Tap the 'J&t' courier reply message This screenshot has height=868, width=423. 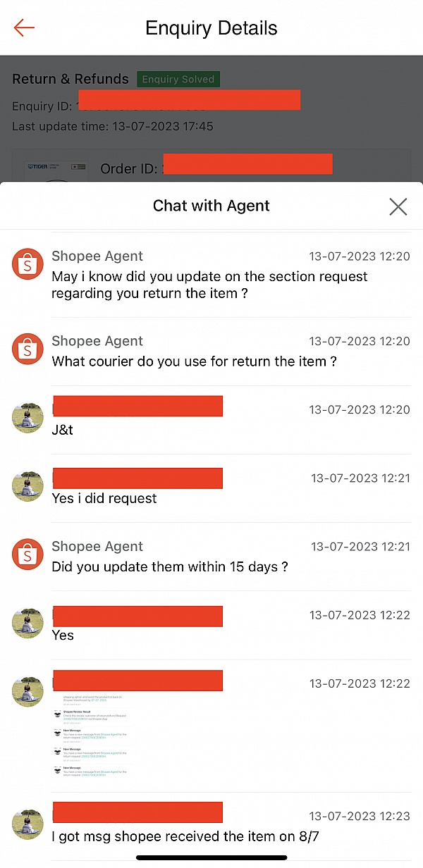(x=63, y=430)
